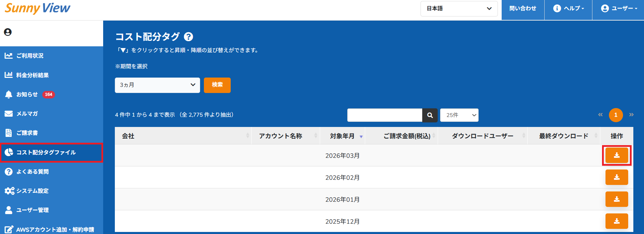This screenshot has height=234, width=644.
Task: Go to previous page with double chevron
Action: click(600, 115)
